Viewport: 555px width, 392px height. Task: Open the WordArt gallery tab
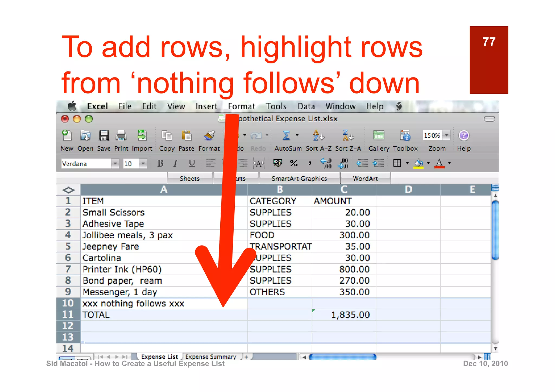tap(365, 179)
